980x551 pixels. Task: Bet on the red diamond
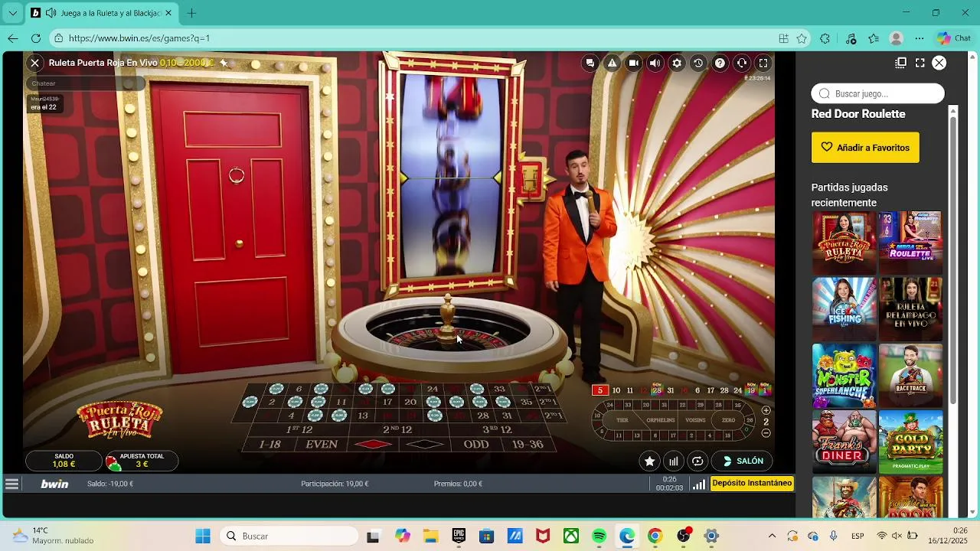click(x=373, y=445)
